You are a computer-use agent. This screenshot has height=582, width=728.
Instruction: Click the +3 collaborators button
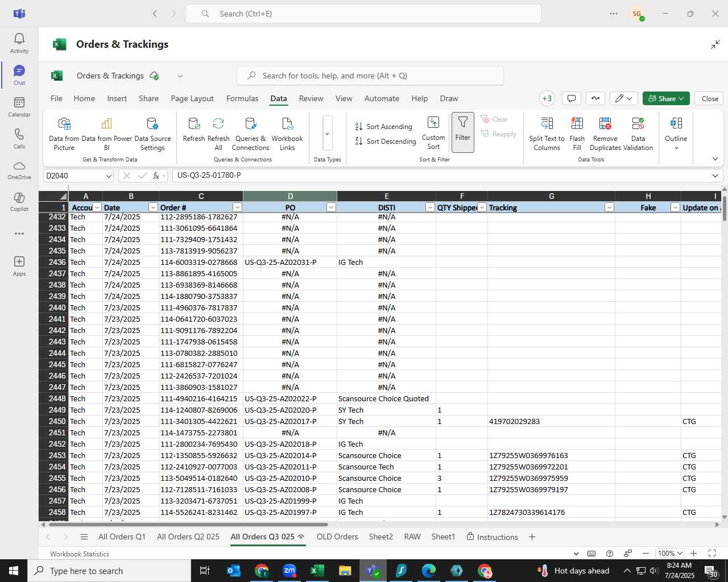coord(547,98)
